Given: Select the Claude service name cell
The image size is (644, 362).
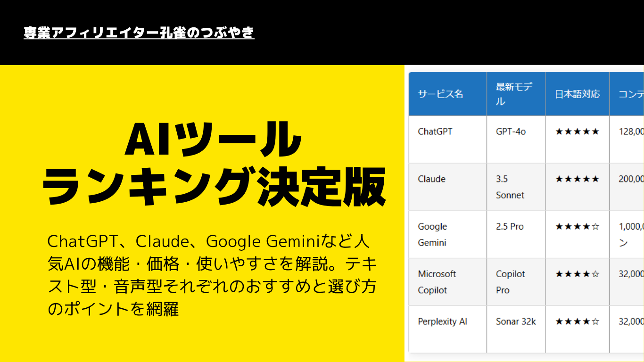Looking at the screenshot, I should tap(432, 179).
